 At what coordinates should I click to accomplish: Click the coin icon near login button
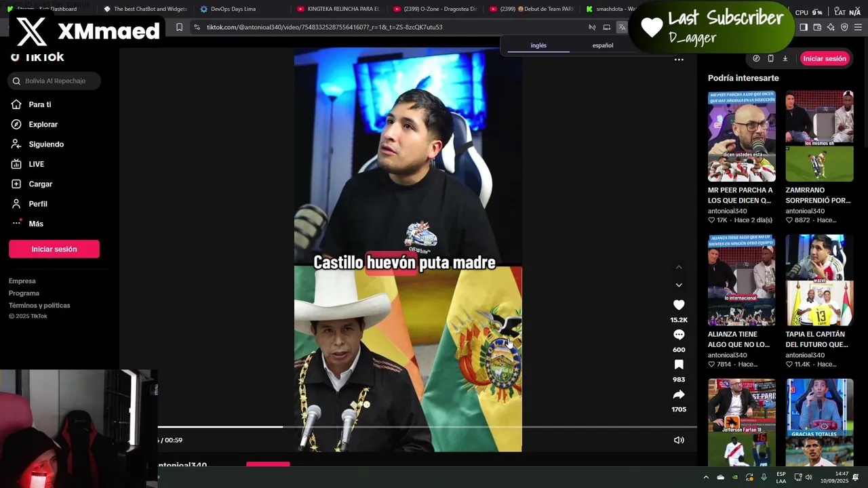pos(756,58)
